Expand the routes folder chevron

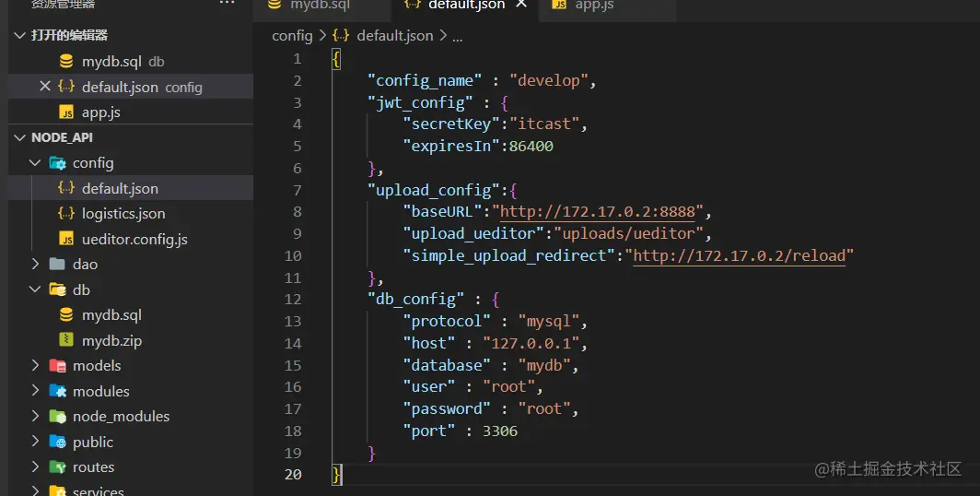pos(35,466)
